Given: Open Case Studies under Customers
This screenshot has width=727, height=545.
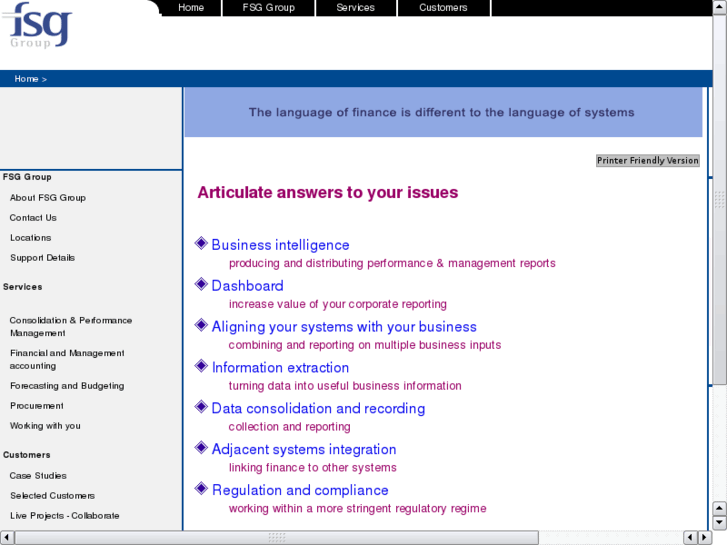Looking at the screenshot, I should coord(38,476).
